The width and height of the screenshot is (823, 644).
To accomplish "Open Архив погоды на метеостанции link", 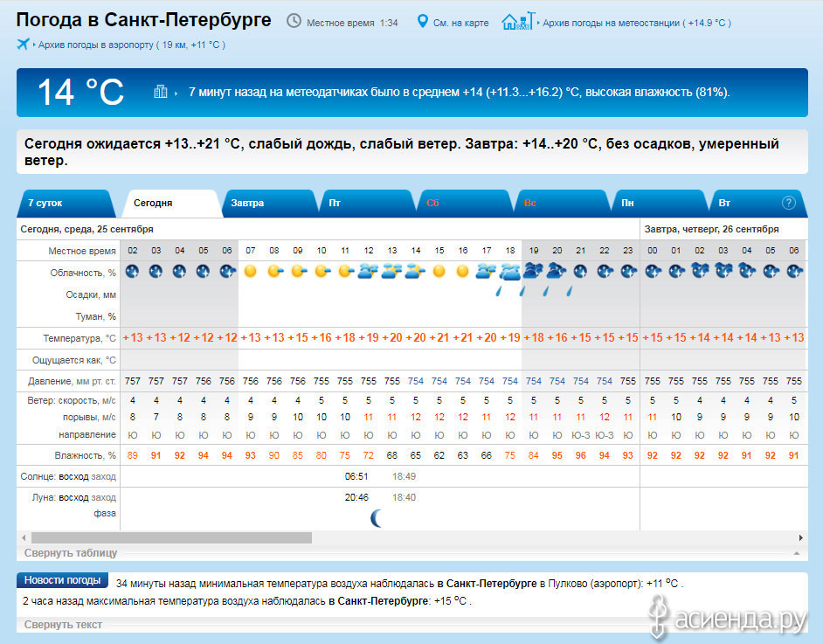I will (x=636, y=23).
